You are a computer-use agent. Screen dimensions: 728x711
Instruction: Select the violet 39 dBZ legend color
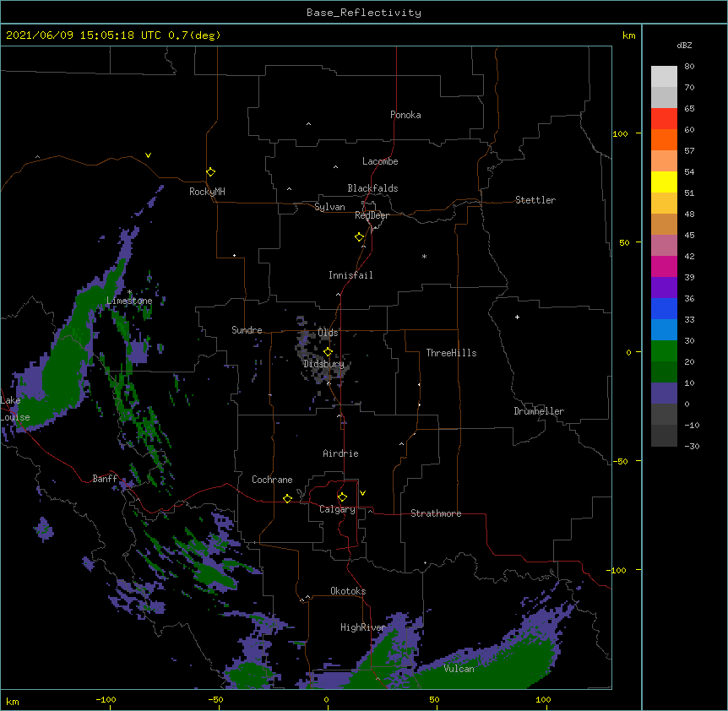664,288
